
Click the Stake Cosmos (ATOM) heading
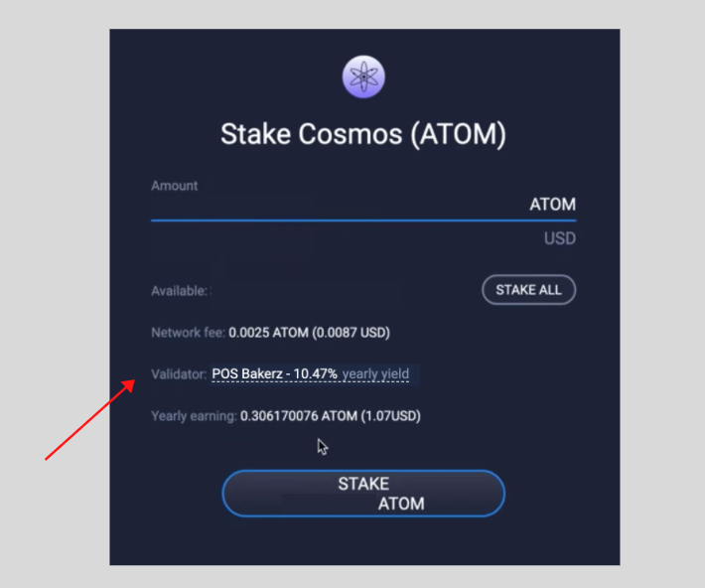coord(363,134)
